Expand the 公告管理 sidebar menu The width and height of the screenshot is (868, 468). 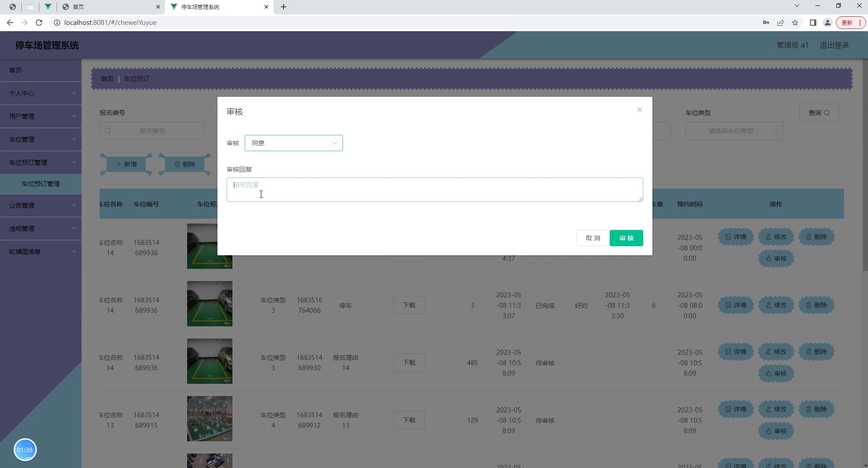coord(41,205)
